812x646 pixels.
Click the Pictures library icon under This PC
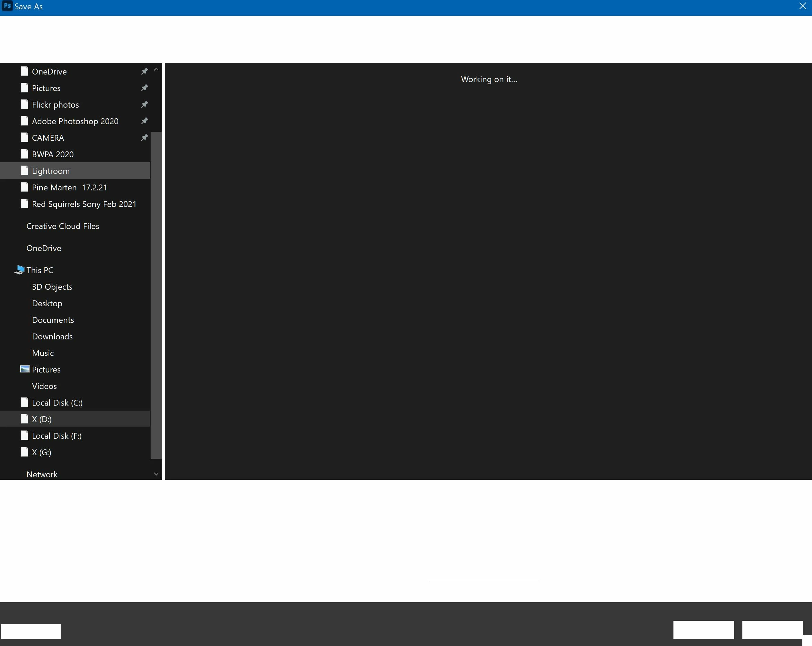(x=24, y=369)
